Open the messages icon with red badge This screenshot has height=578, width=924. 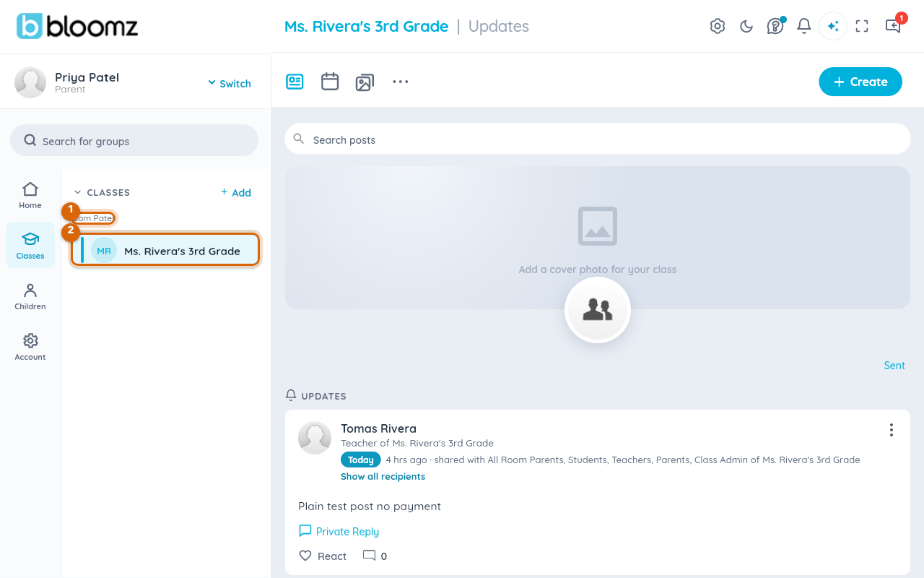pyautogui.click(x=893, y=26)
